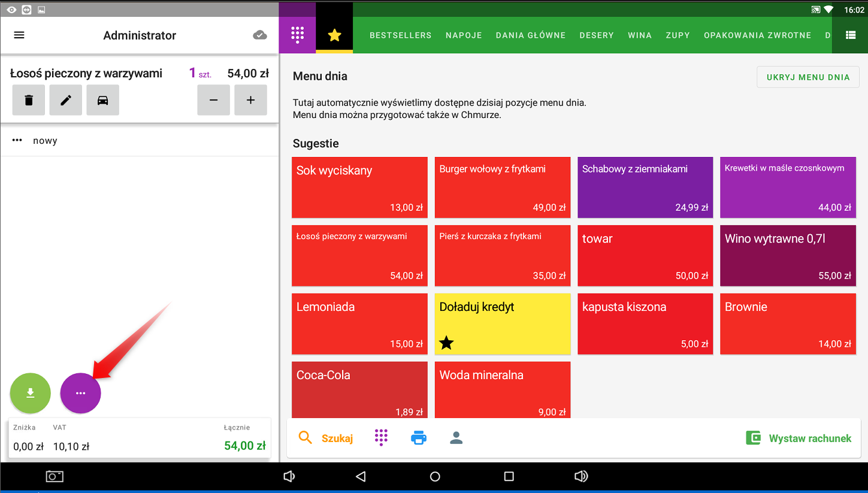Viewport: 868px width, 493px height.
Task: Decrease quantity with minus button
Action: pyautogui.click(x=214, y=100)
